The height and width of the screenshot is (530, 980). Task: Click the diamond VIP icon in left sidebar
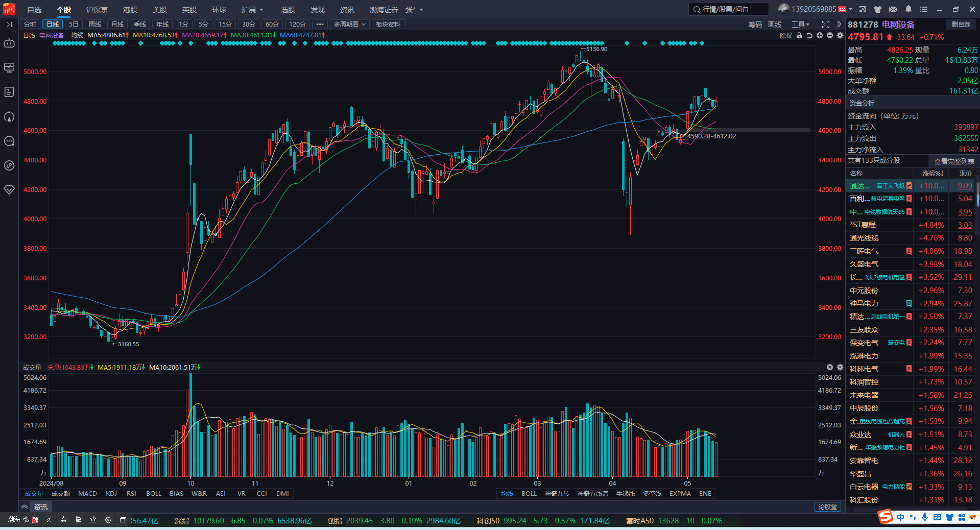9,189
